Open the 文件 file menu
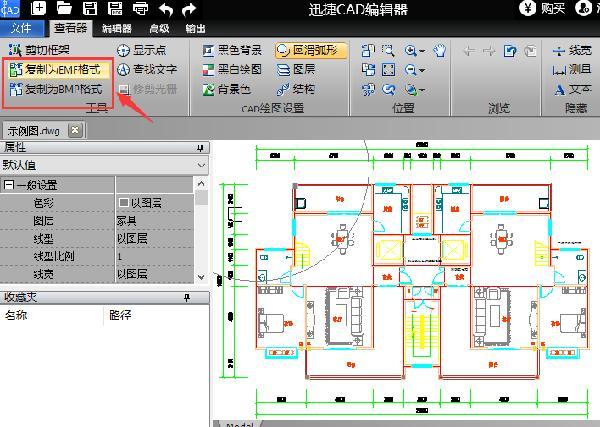600x427 pixels. (21, 28)
